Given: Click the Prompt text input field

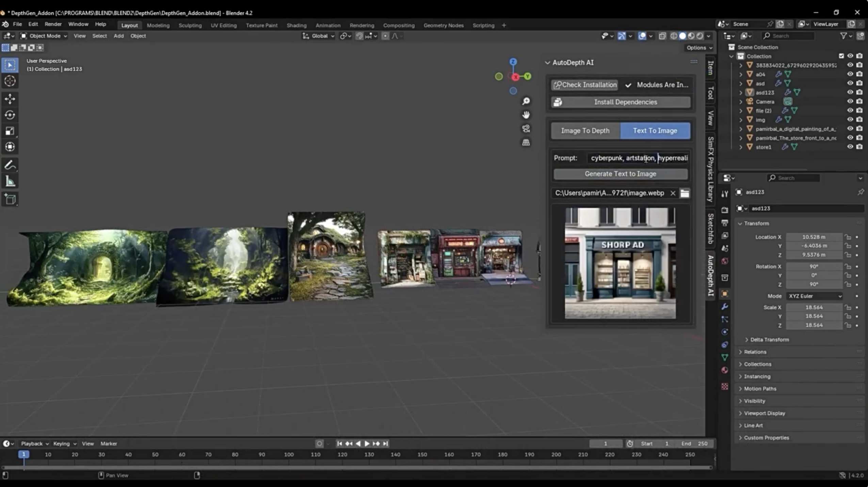Looking at the screenshot, I should coord(638,158).
